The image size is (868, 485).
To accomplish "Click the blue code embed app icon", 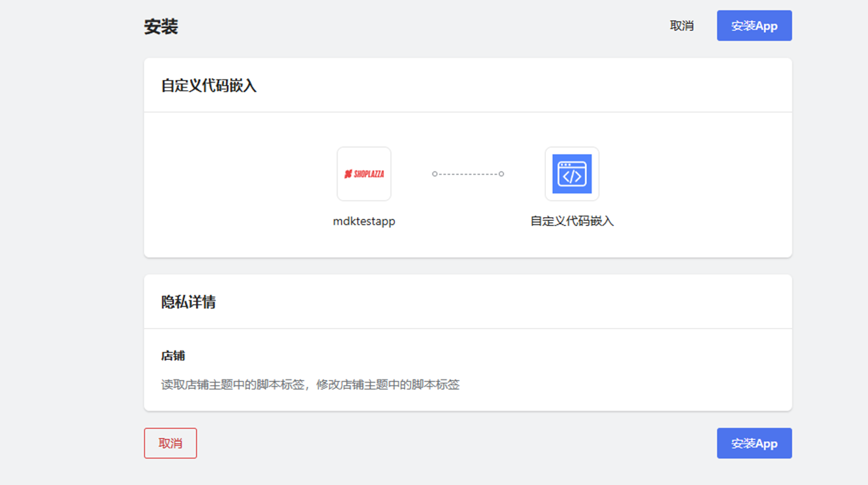I will (572, 174).
